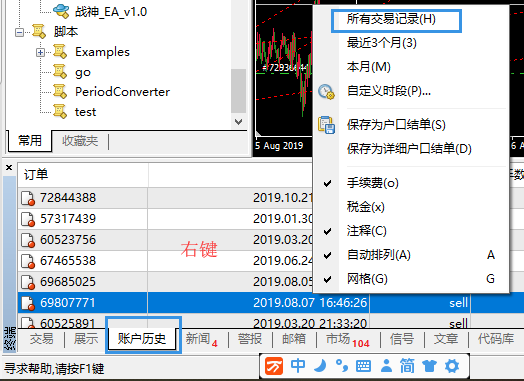Select order row 72844388
This screenshot has width=524, height=381.
[68, 198]
